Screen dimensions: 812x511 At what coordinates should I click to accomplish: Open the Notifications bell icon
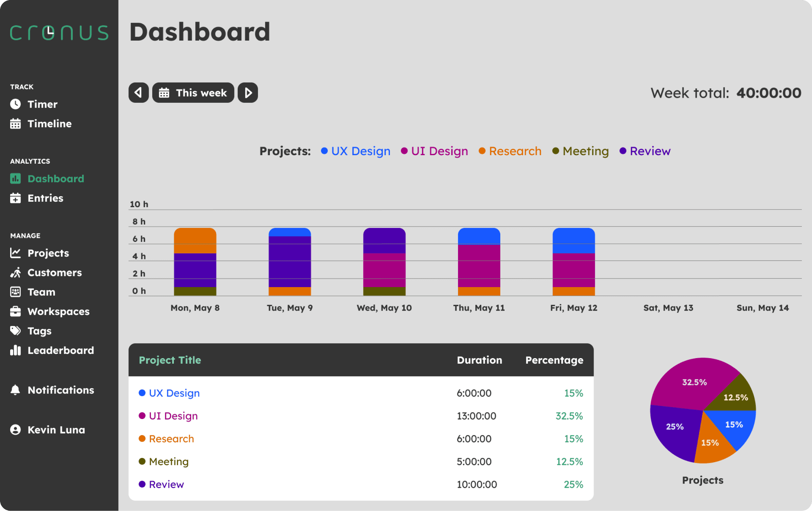pos(15,390)
